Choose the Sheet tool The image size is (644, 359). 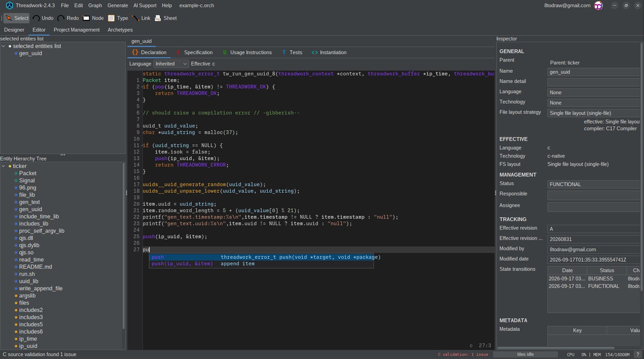[166, 18]
